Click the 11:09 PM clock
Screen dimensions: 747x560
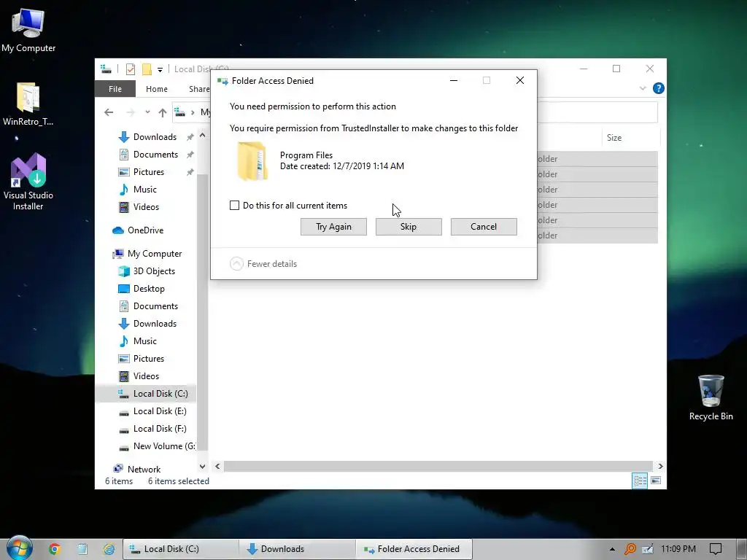point(678,549)
